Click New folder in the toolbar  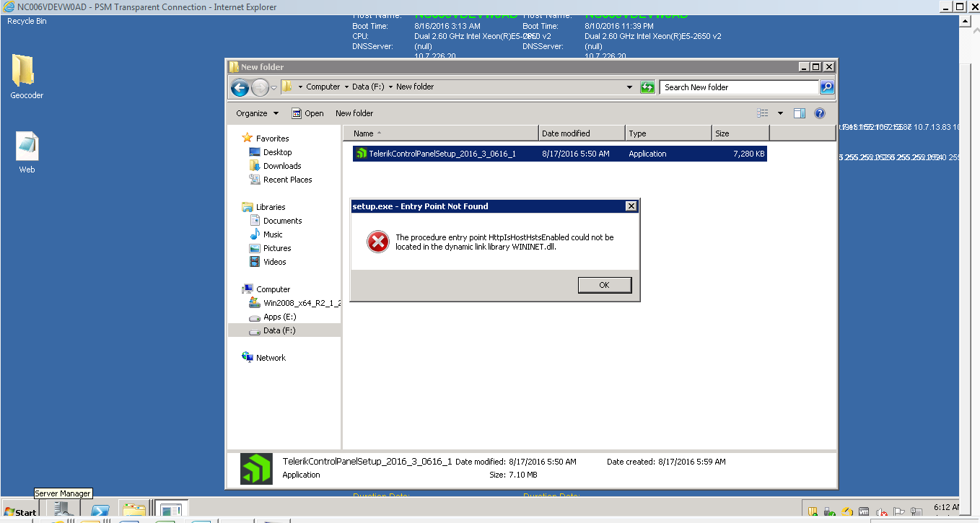[354, 113]
